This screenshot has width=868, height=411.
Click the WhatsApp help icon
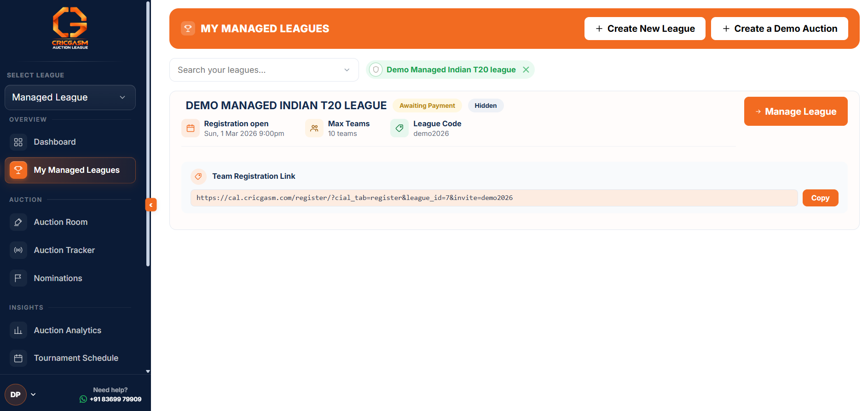tap(83, 399)
